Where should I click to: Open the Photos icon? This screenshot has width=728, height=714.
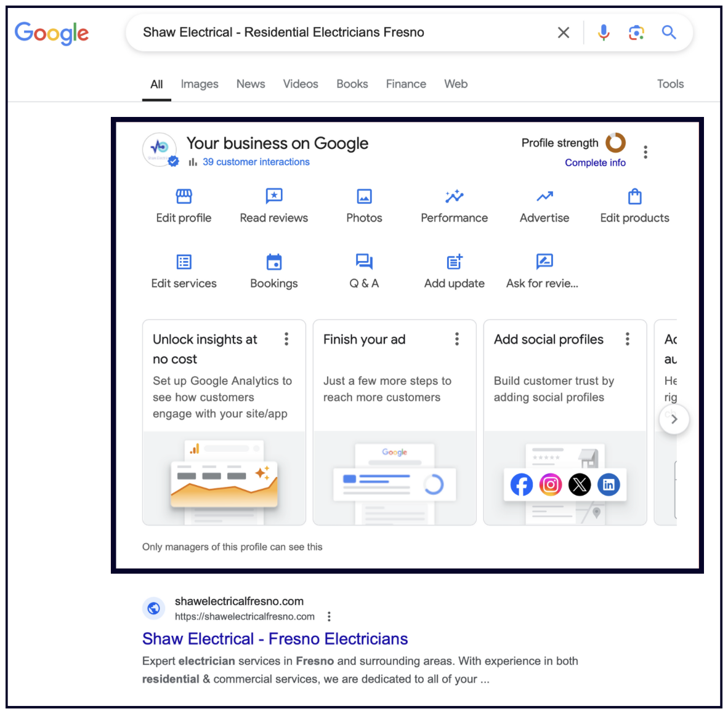point(364,196)
